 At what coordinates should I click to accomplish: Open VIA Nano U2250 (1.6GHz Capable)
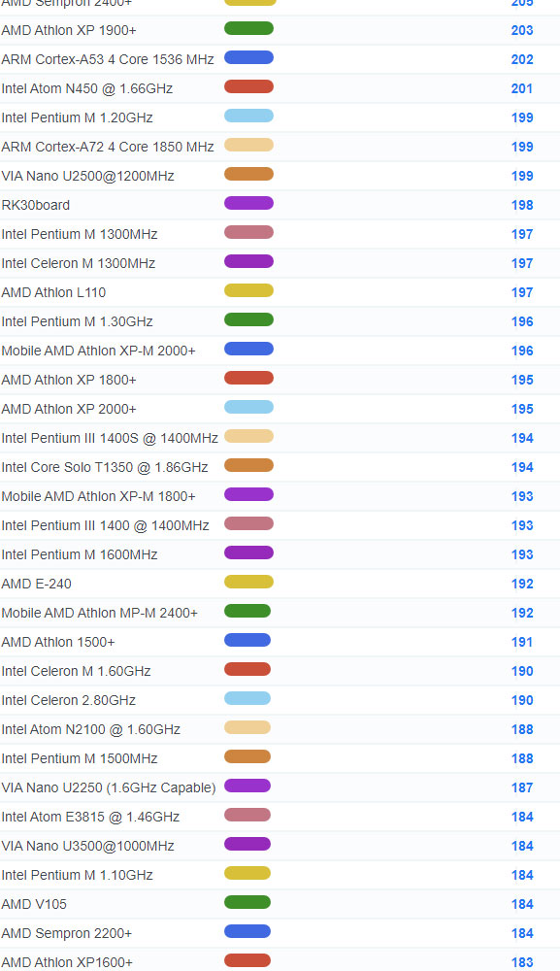point(109,787)
